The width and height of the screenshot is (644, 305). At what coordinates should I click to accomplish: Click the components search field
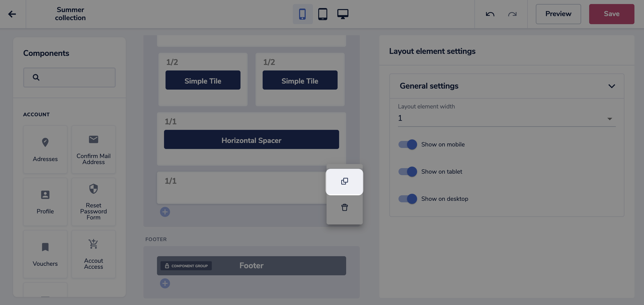69,77
